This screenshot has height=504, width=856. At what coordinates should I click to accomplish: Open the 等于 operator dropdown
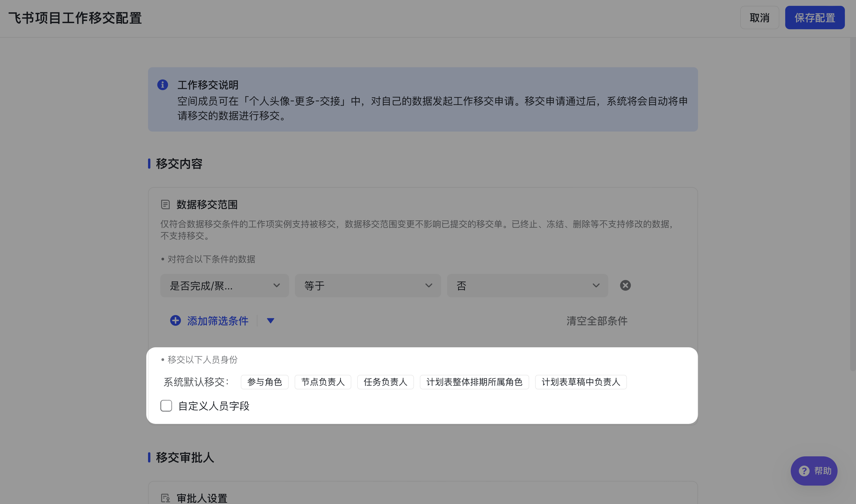368,286
